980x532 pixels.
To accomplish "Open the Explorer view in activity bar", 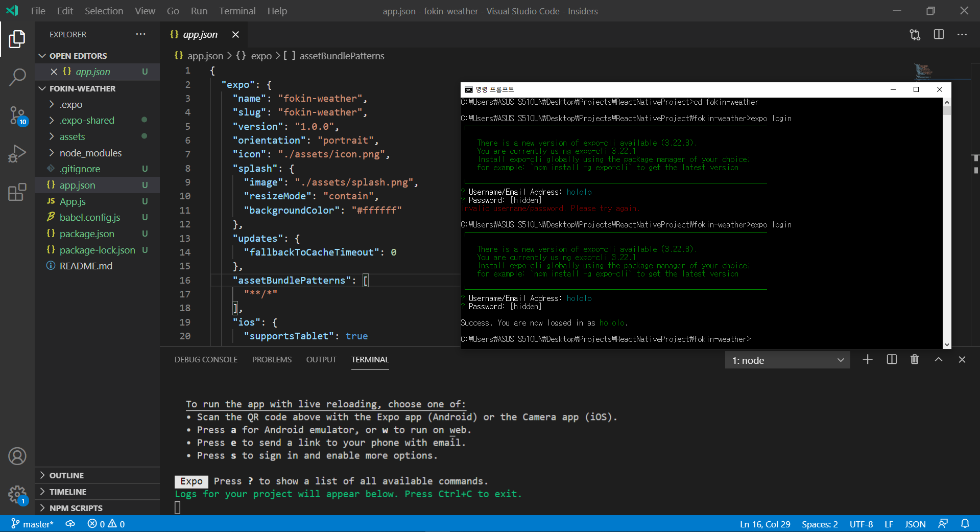I will [17, 39].
